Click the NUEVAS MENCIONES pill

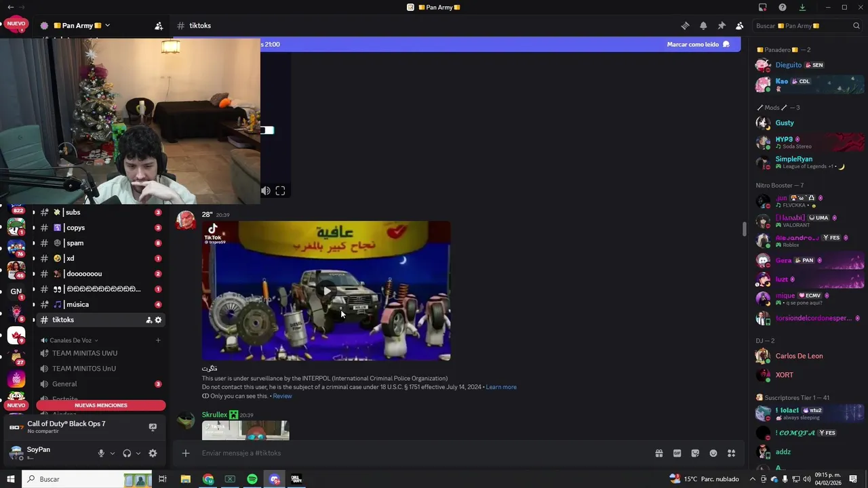(101, 405)
